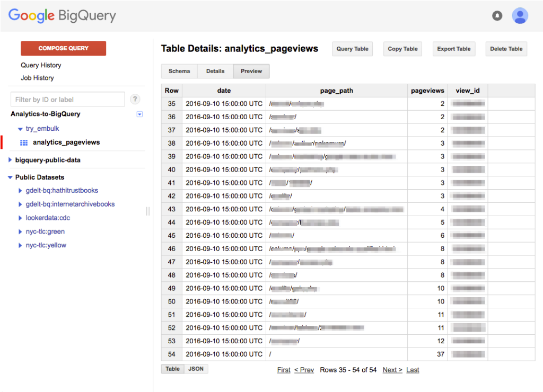Click the user profile avatar
Image resolution: width=543 pixels, height=392 pixels.
point(520,15)
